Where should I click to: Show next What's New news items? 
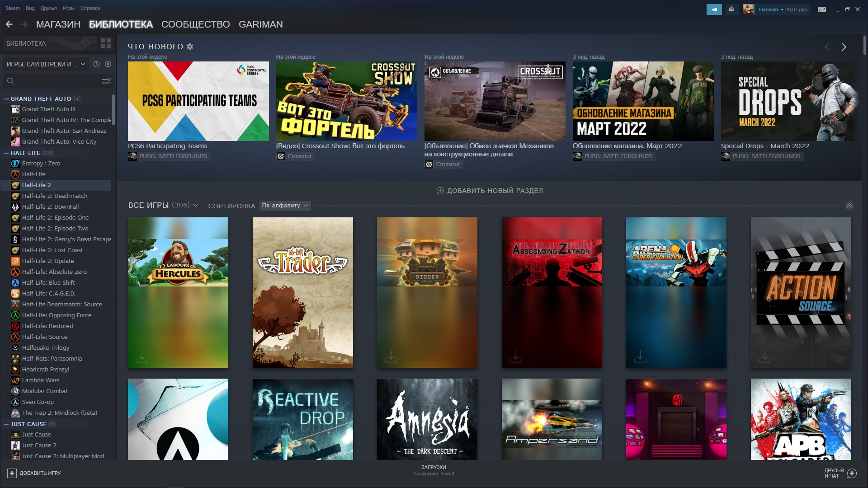click(844, 47)
